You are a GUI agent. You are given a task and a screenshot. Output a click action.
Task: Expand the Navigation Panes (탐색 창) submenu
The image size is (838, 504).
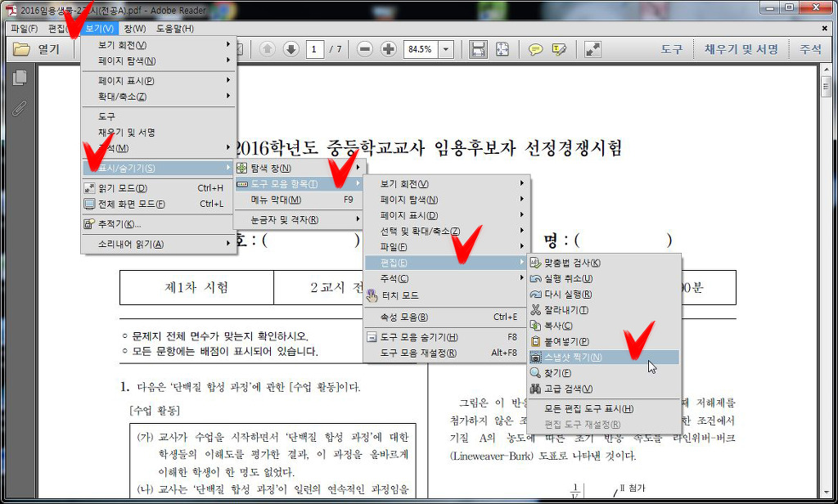pos(300,169)
